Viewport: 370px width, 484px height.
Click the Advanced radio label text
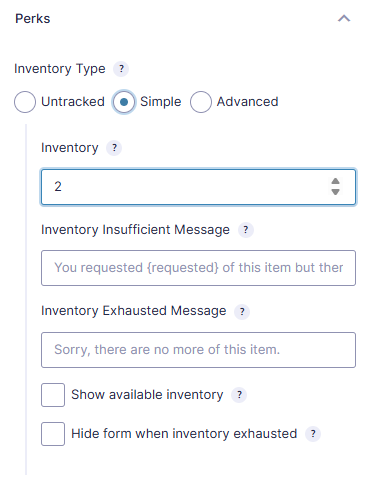[x=247, y=102]
